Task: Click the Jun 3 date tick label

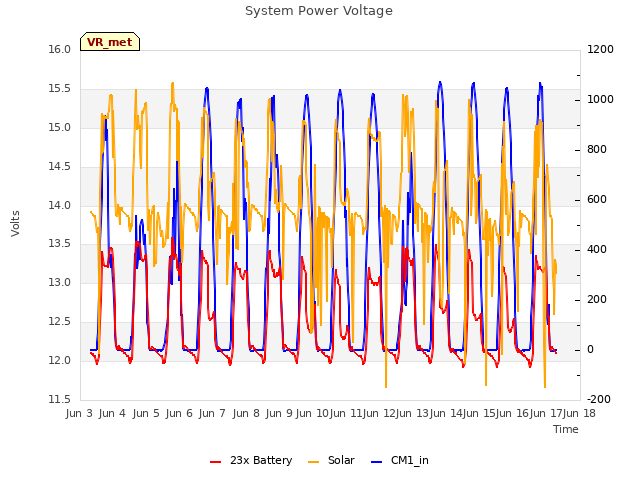Action: pos(79,413)
